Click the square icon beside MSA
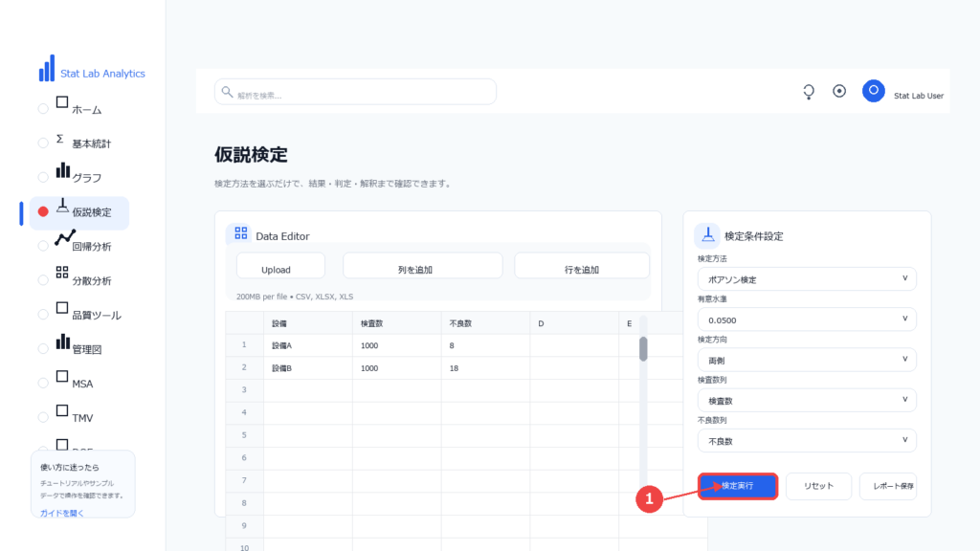 (62, 376)
